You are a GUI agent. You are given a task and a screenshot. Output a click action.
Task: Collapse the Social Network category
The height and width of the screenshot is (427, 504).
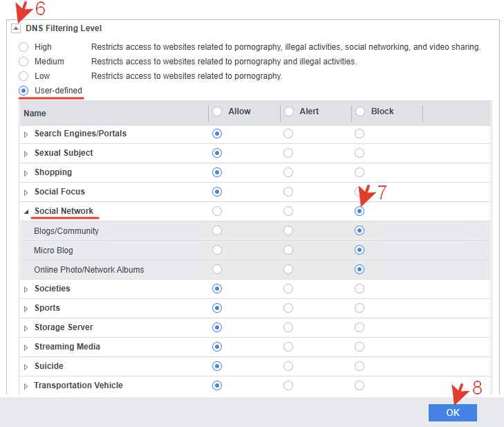[26, 212]
